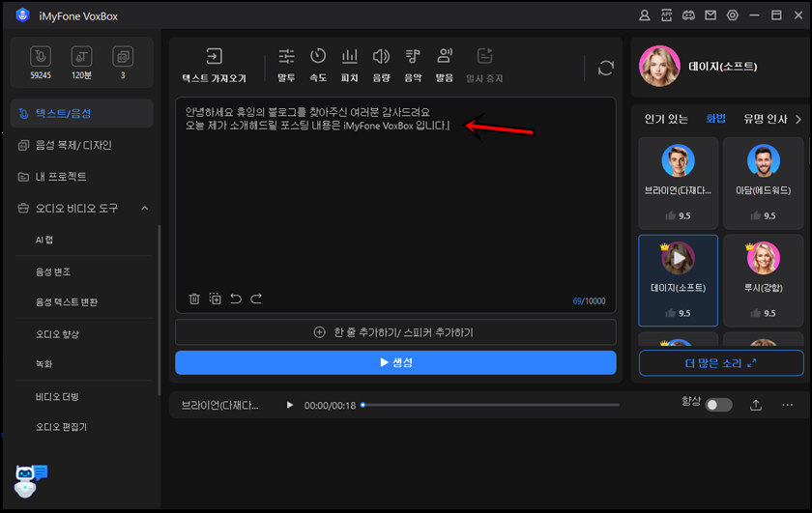Select the 브라이언(다재다... voice card

tap(678, 184)
